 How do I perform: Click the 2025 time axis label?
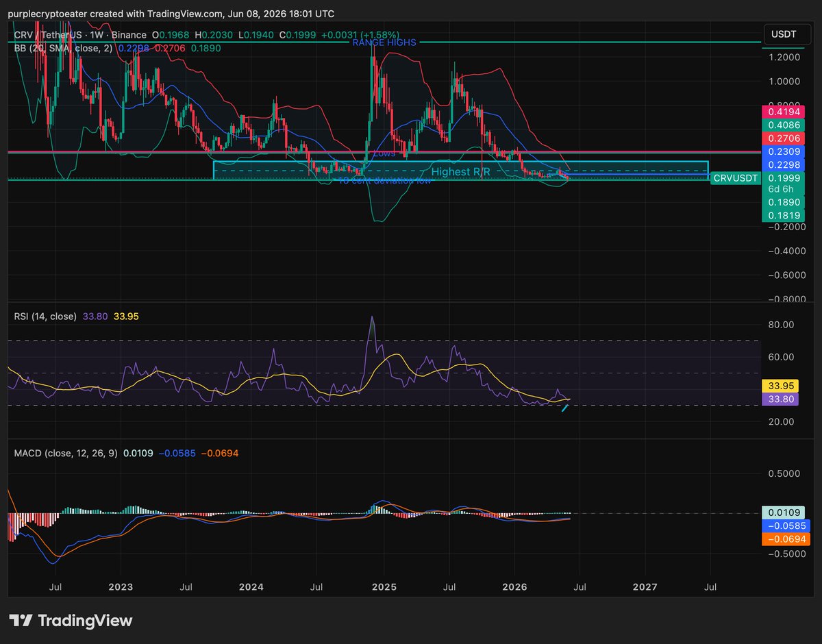coord(383,587)
